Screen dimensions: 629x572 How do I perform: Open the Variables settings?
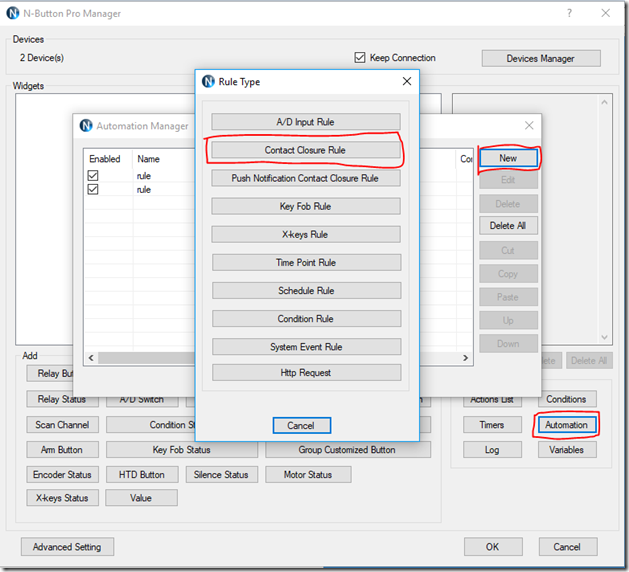(x=567, y=450)
